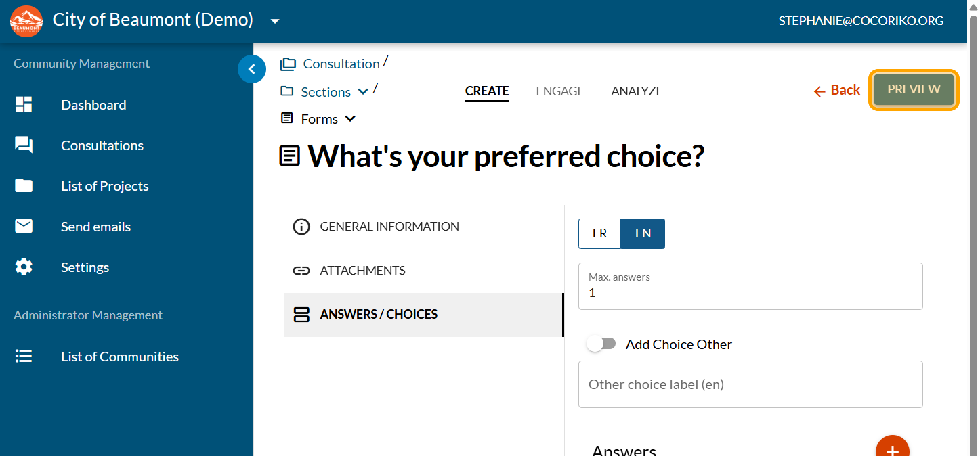Image resolution: width=980 pixels, height=456 pixels.
Task: Click the City of Beaumont logo icon
Action: pyautogui.click(x=26, y=21)
